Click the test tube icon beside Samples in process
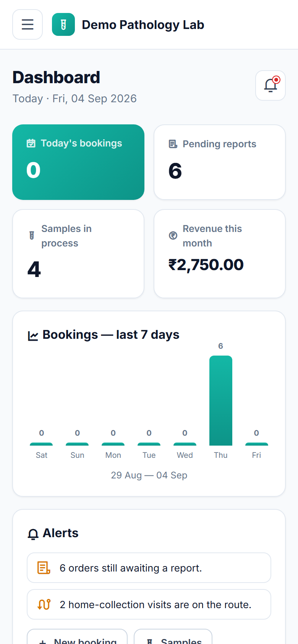This screenshot has height=644, width=298. click(32, 236)
